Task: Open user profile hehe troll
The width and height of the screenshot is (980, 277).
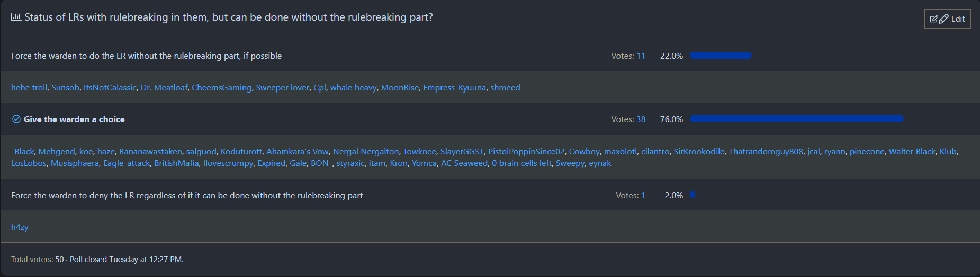Action: tap(29, 88)
